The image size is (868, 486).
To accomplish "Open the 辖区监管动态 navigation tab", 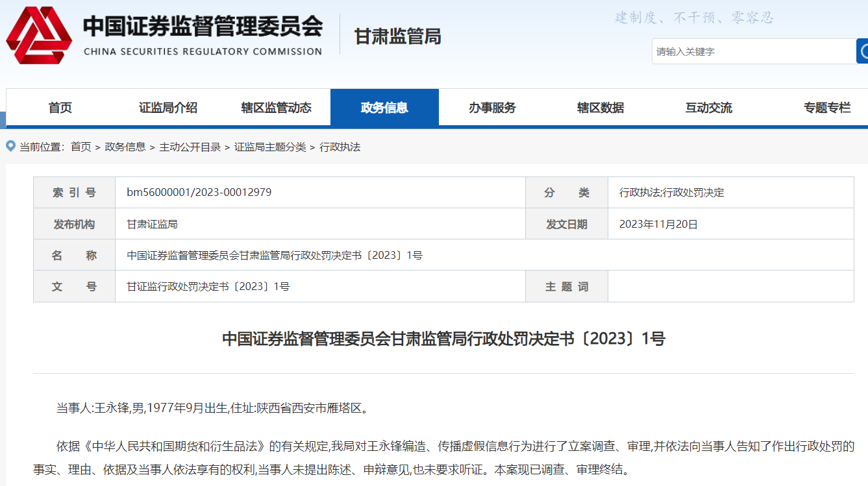I will click(277, 108).
